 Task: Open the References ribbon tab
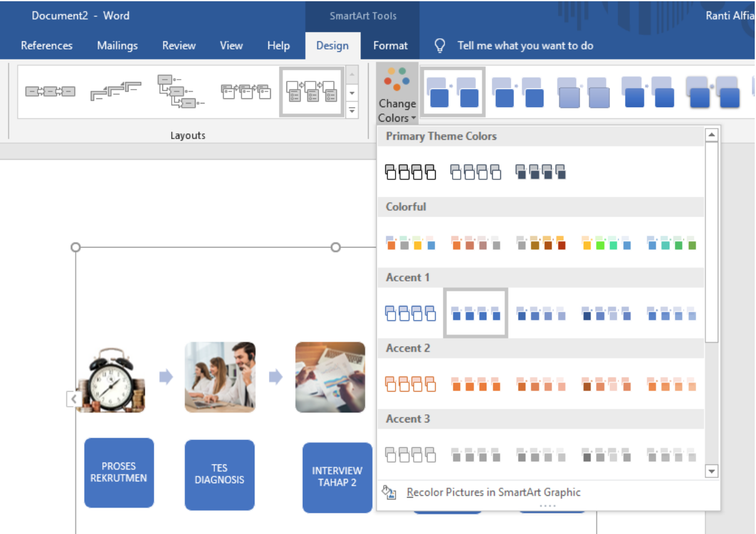[x=46, y=45]
